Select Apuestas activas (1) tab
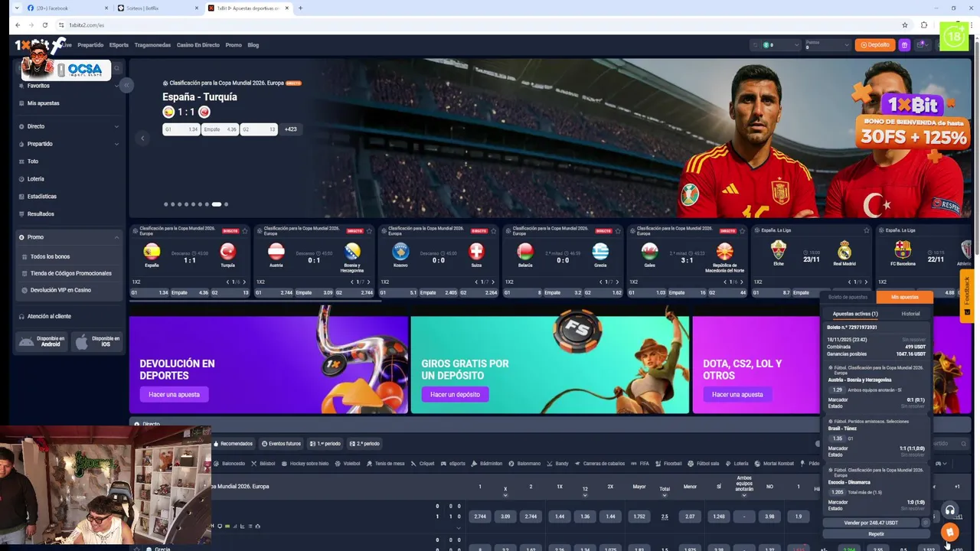Viewport: 980px width, 551px height. point(854,314)
